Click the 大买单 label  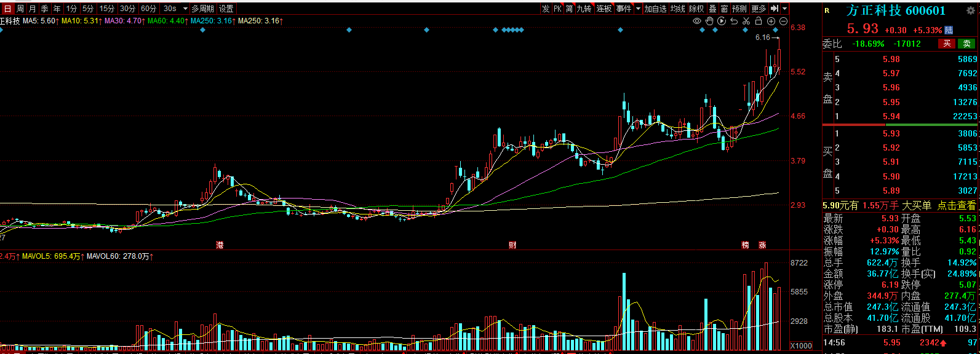pos(916,206)
